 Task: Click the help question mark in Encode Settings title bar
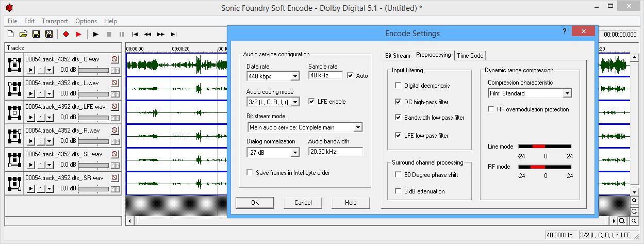point(565,31)
